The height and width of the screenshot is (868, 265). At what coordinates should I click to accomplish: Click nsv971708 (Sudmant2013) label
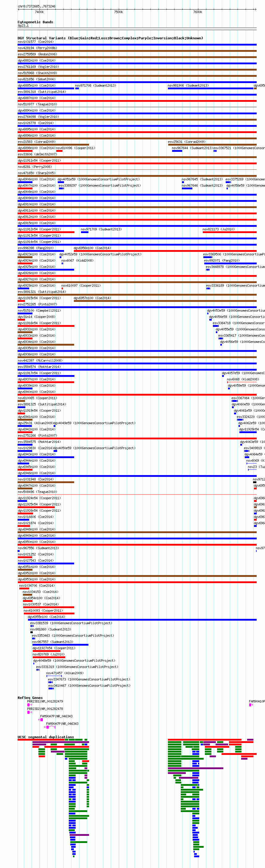pos(95,86)
